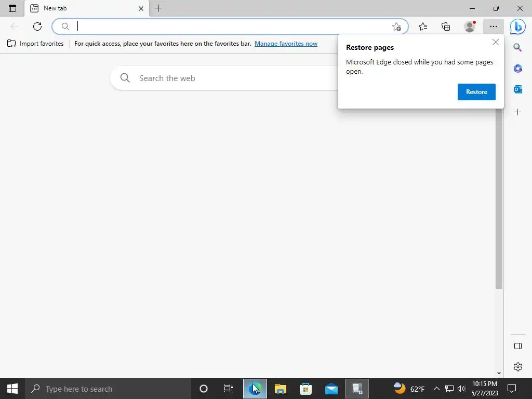The image size is (532, 399).
Task: Show hidden system tray icons
Action: coord(436,389)
